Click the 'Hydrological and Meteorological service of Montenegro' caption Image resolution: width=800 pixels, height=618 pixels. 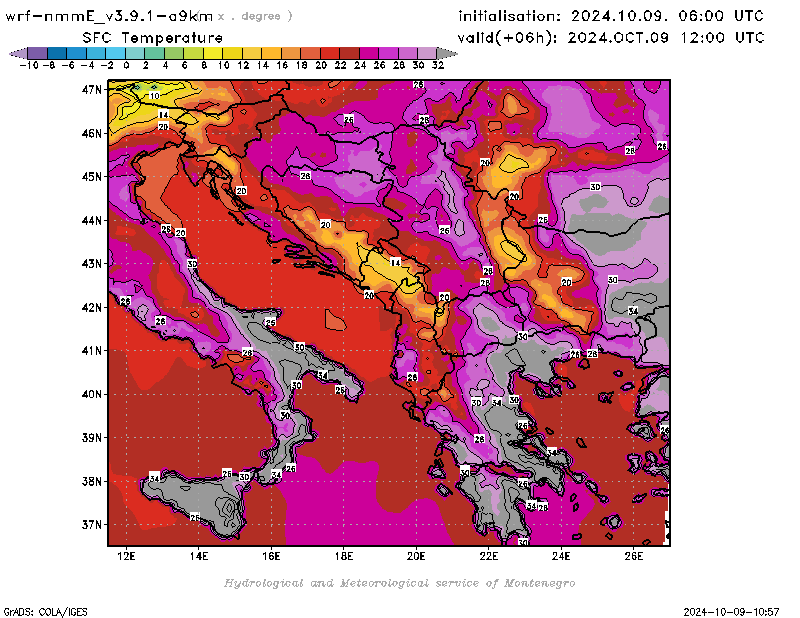click(399, 583)
